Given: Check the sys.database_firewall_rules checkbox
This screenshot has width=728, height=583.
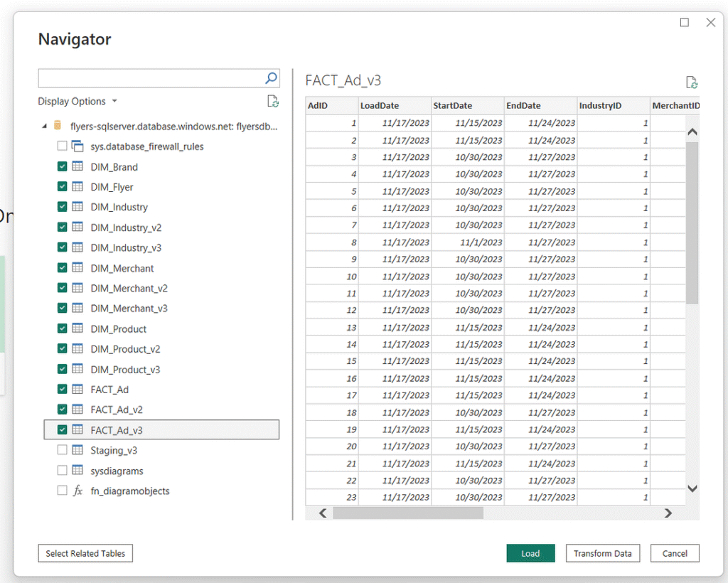Looking at the screenshot, I should pos(63,146).
